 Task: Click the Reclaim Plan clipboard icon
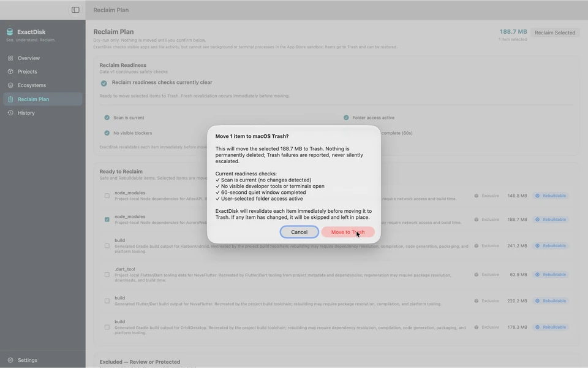(10, 99)
